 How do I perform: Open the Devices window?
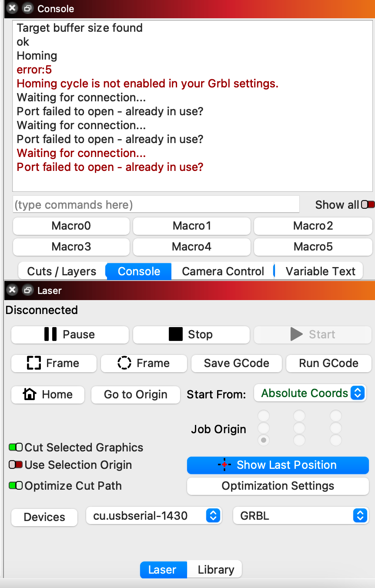tap(44, 518)
